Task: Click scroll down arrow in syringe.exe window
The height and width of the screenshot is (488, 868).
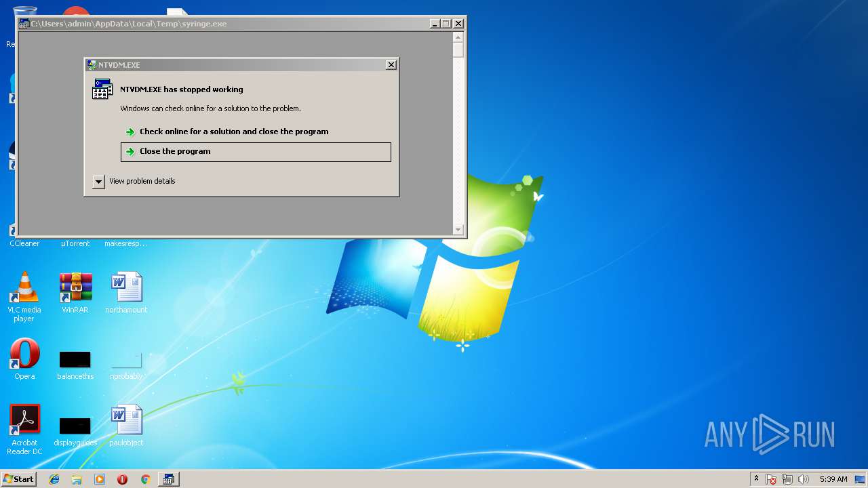Action: 458,230
